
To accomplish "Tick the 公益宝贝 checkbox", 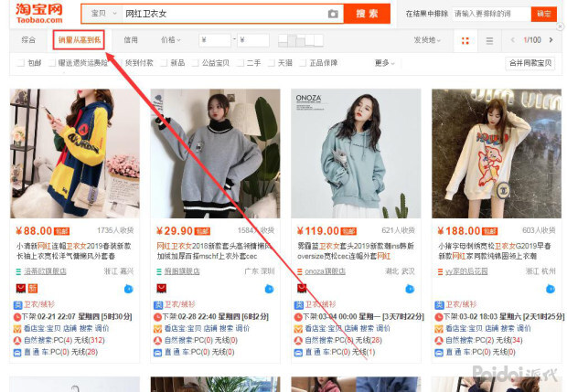I will point(196,63).
